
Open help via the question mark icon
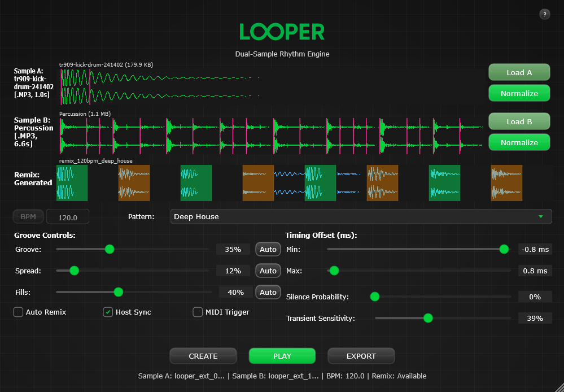pos(544,14)
